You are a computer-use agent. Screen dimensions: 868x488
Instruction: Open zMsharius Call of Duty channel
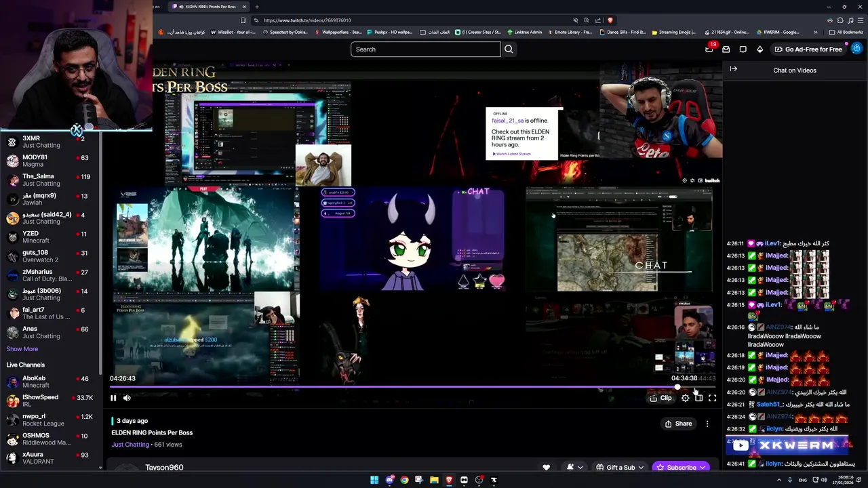(50, 275)
